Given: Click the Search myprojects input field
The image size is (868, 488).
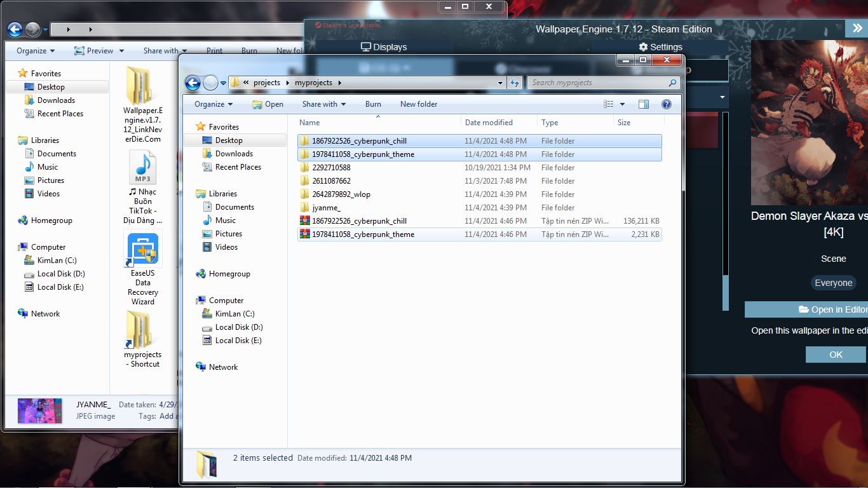Looking at the screenshot, I should coord(597,83).
